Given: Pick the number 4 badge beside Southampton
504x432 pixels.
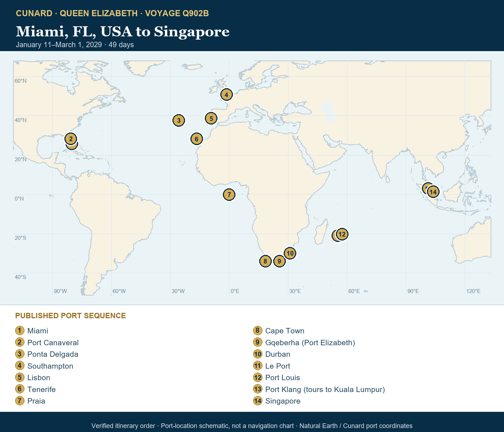Looking at the screenshot, I should pos(20,366).
